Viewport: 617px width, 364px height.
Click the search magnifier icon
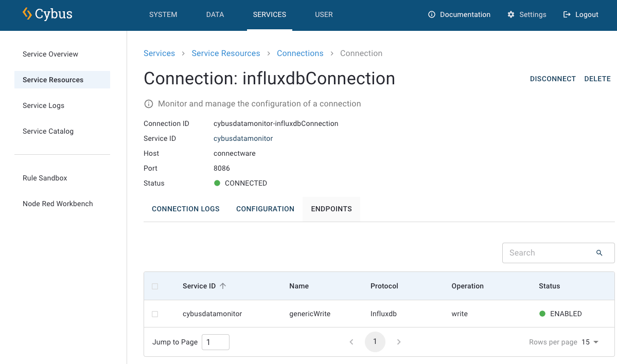599,253
